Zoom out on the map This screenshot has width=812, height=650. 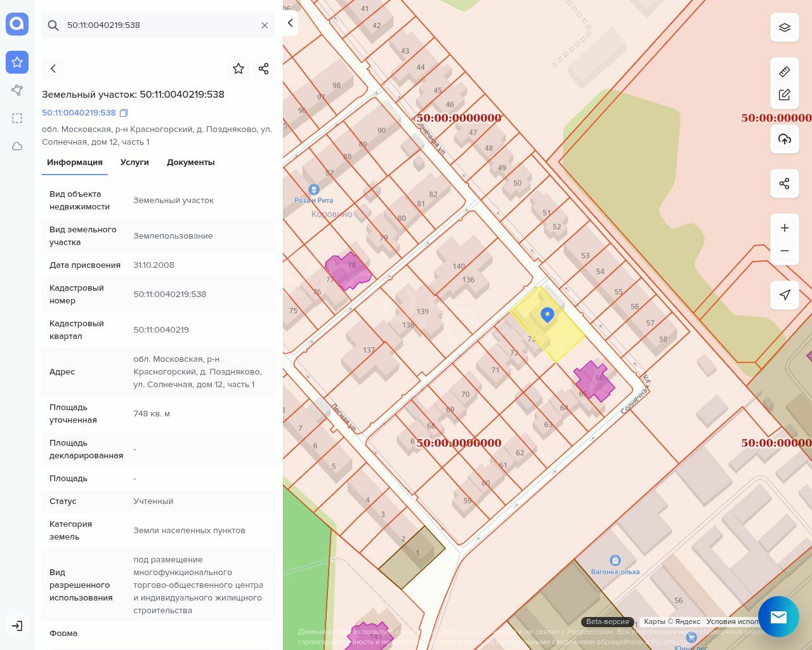click(x=785, y=251)
